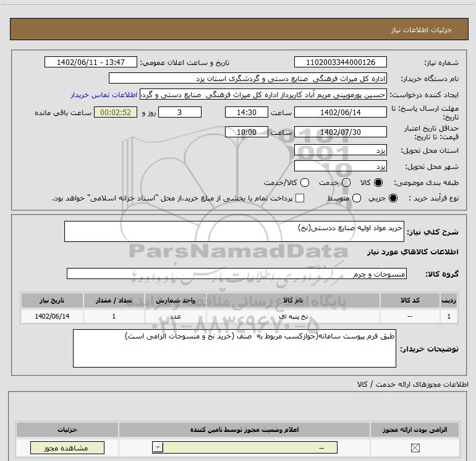The height and width of the screenshot is (461, 476).
Task: Click the شرح کلی نیاز text area
Action: 234,231
